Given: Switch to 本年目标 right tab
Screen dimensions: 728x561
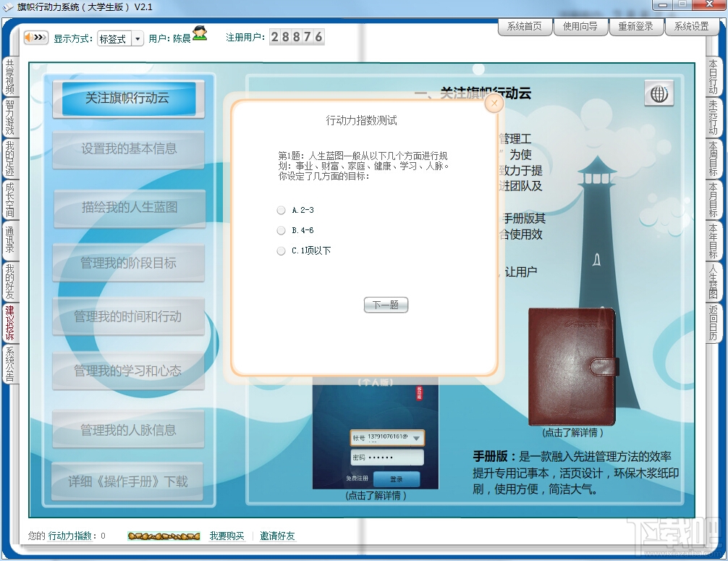Looking at the screenshot, I should (713, 240).
